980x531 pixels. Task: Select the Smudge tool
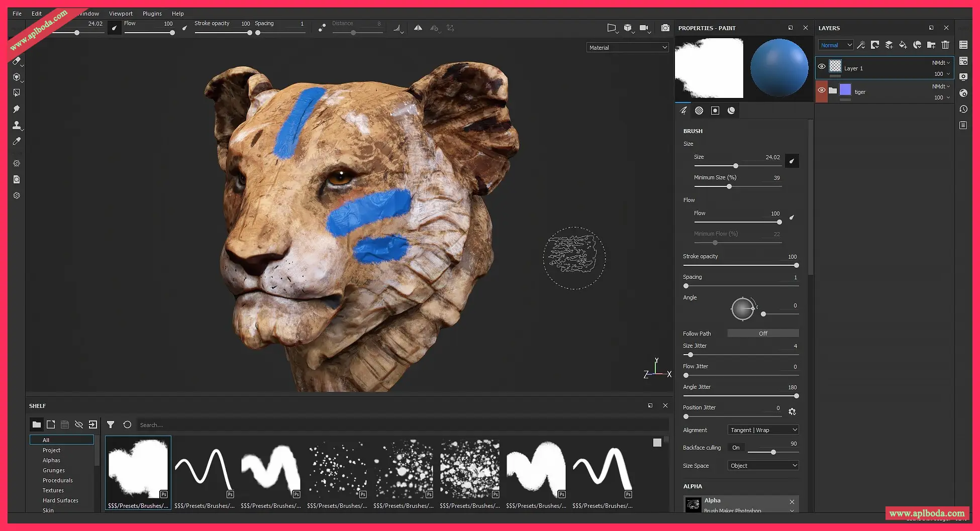[16, 109]
